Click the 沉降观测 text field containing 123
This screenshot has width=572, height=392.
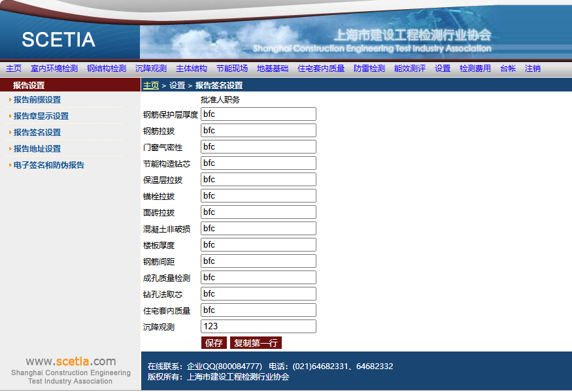click(258, 327)
